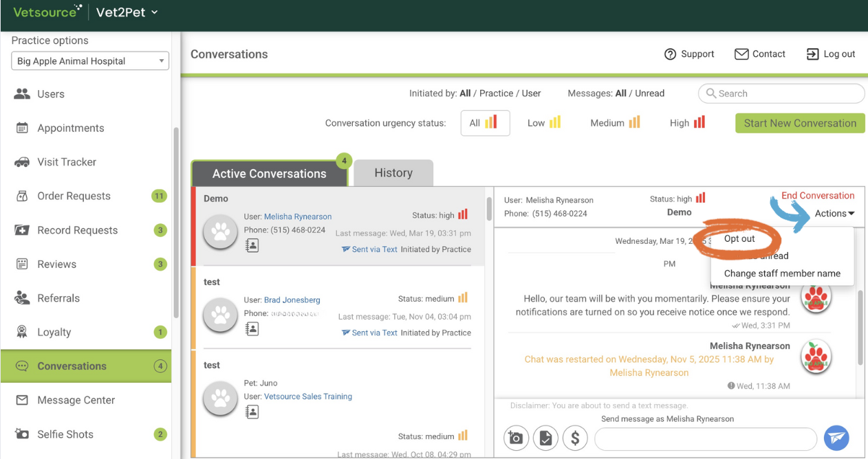Select Opt out from Actions menu

point(739,238)
